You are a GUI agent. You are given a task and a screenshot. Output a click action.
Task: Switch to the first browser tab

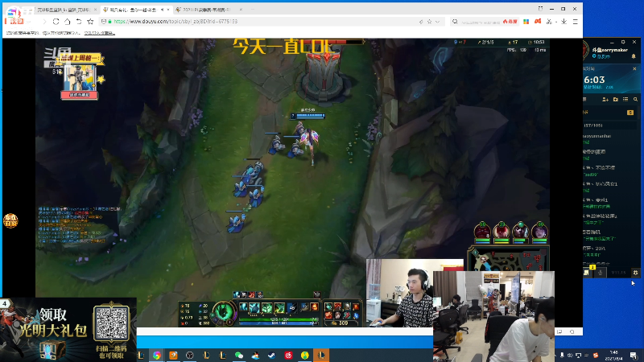coord(62,10)
